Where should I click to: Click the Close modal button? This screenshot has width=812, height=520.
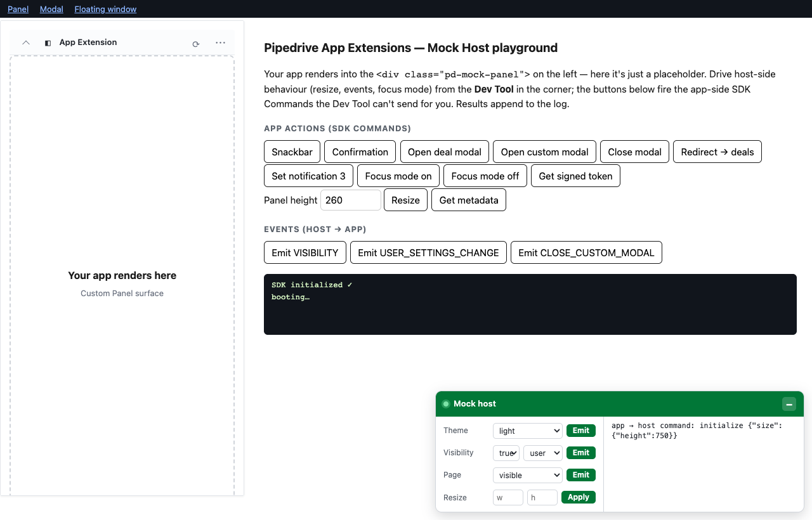click(x=634, y=152)
